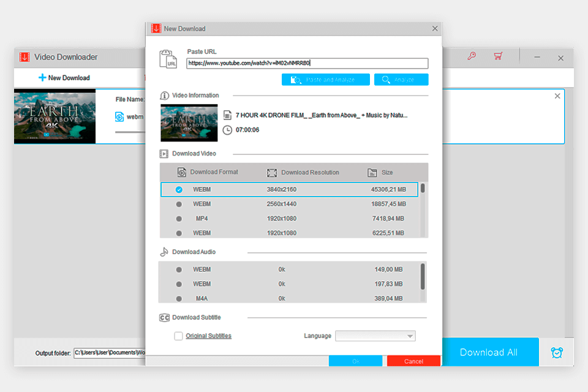Open the subtitle Language dropdown
Image resolution: width=588 pixels, height=392 pixels.
point(375,336)
